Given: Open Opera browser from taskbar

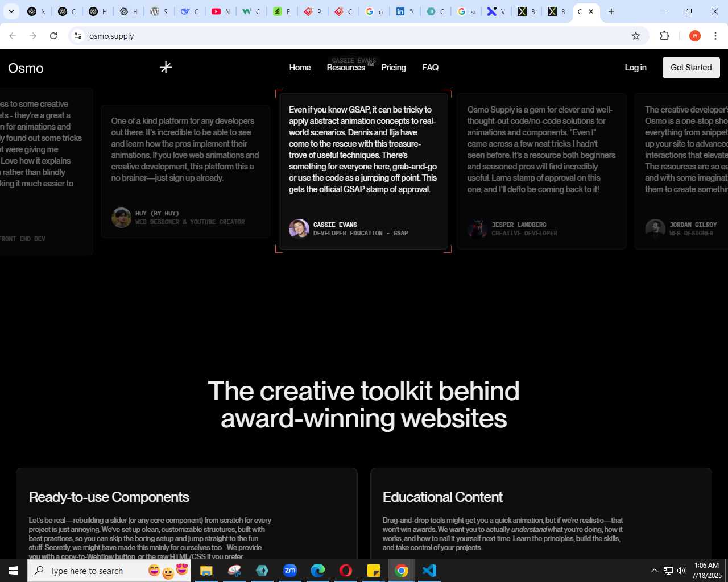Looking at the screenshot, I should 346,571.
